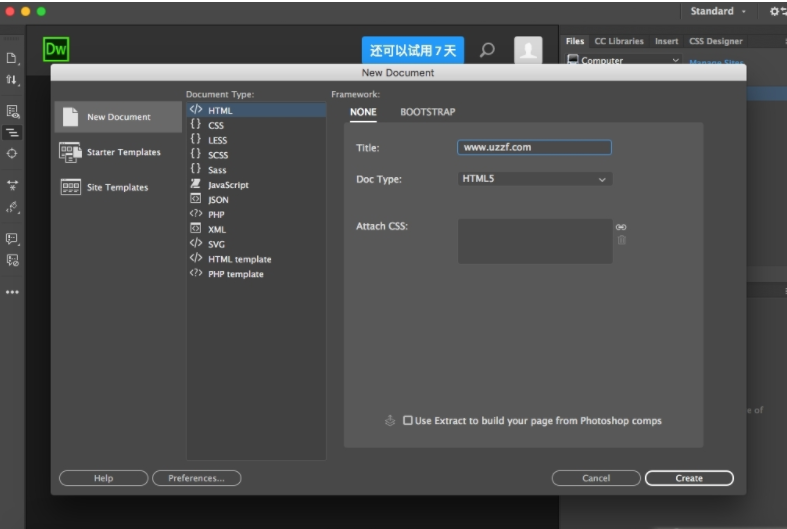Click the apply comment icon

pyautogui.click(x=12, y=238)
